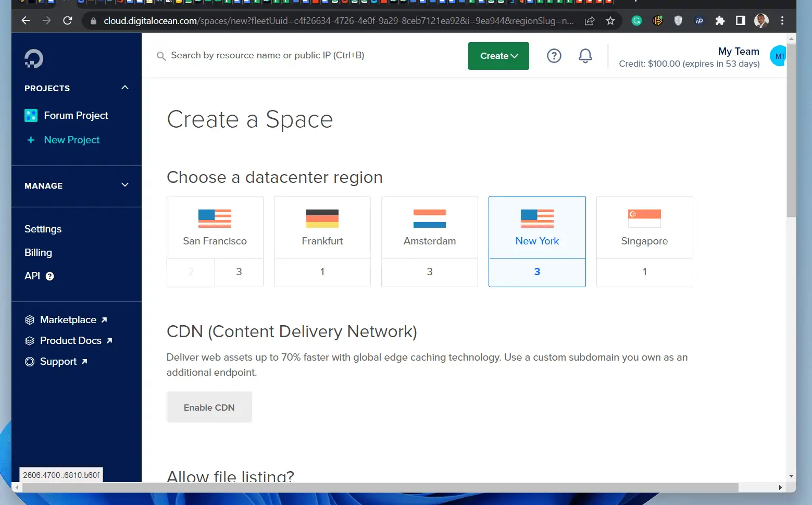View site info via the padlock icon

(93, 21)
